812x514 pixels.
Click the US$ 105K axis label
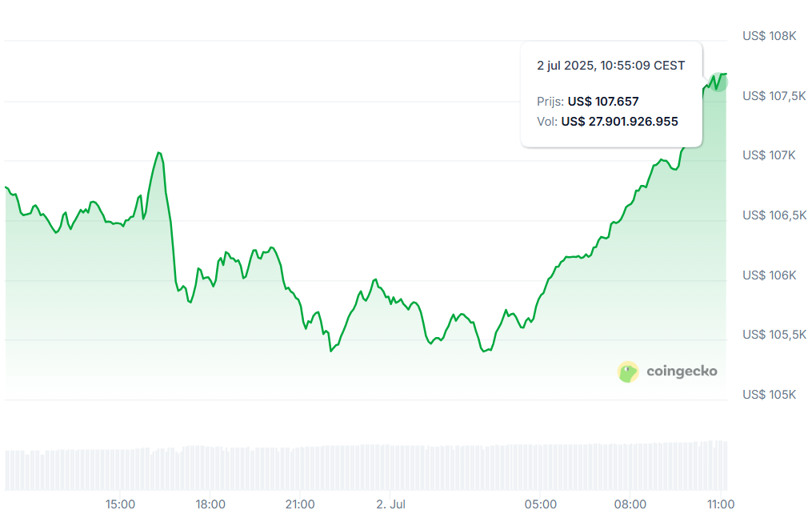click(769, 395)
